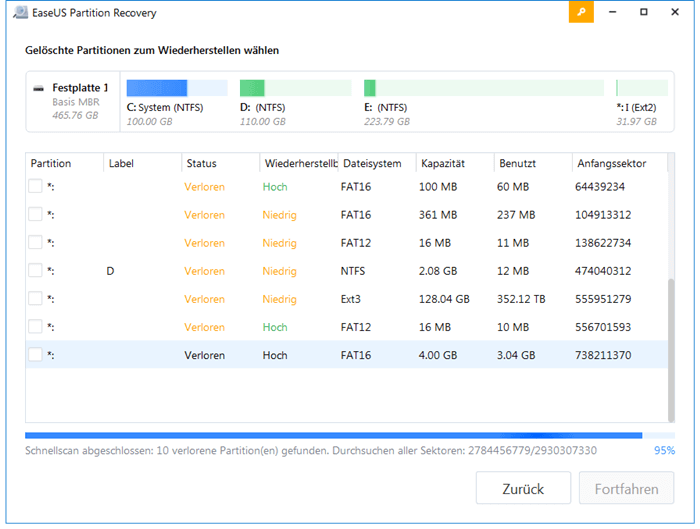
Task: Click start sector 555951279
Action: pos(603,299)
